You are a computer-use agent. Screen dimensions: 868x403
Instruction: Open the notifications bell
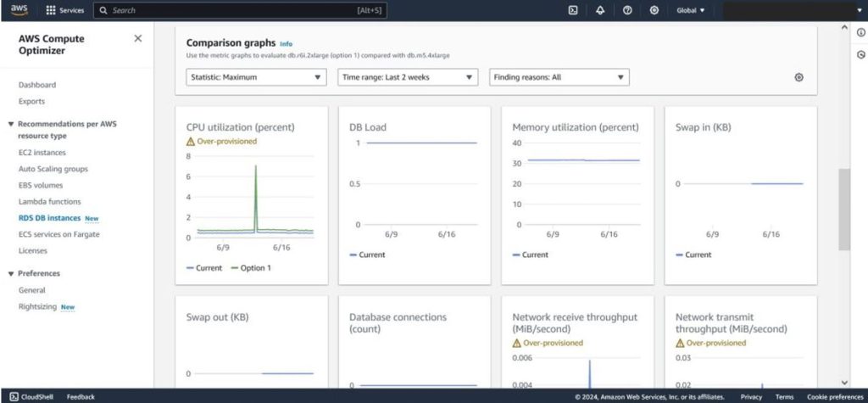[x=601, y=10]
